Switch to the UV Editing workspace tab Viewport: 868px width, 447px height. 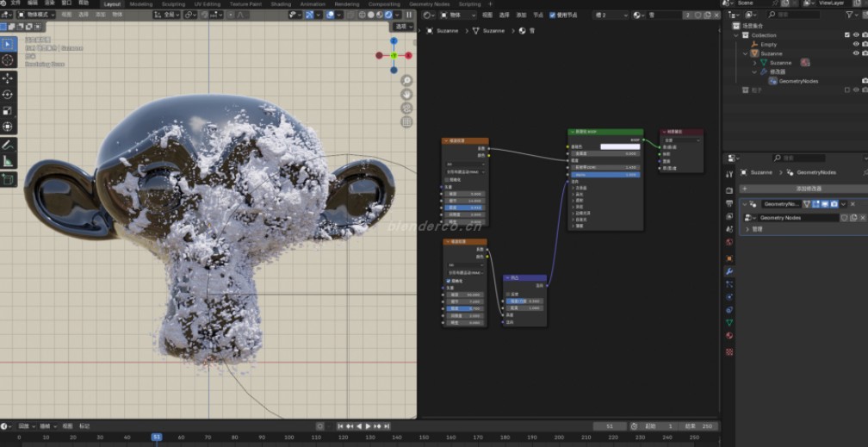[207, 4]
